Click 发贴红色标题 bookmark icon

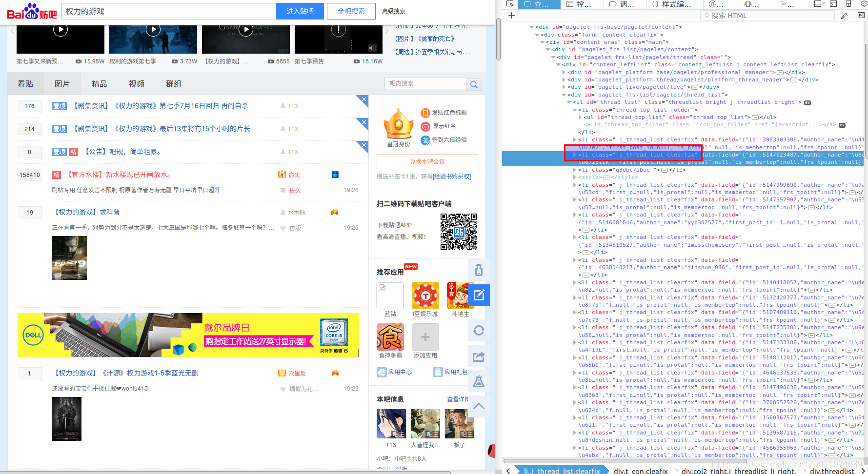[x=425, y=113]
